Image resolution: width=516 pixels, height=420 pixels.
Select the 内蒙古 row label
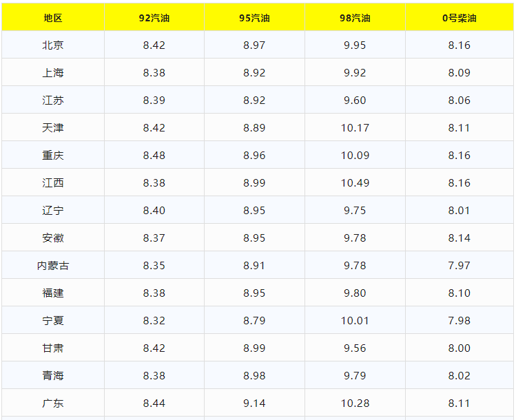(53, 266)
